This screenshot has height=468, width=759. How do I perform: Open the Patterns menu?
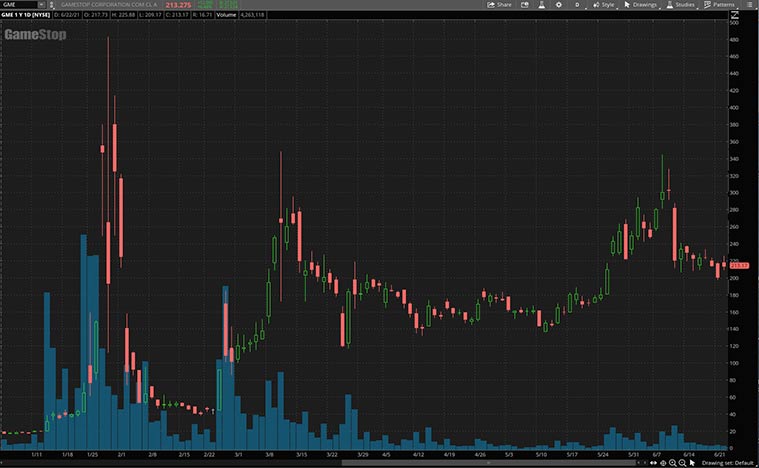coord(719,5)
